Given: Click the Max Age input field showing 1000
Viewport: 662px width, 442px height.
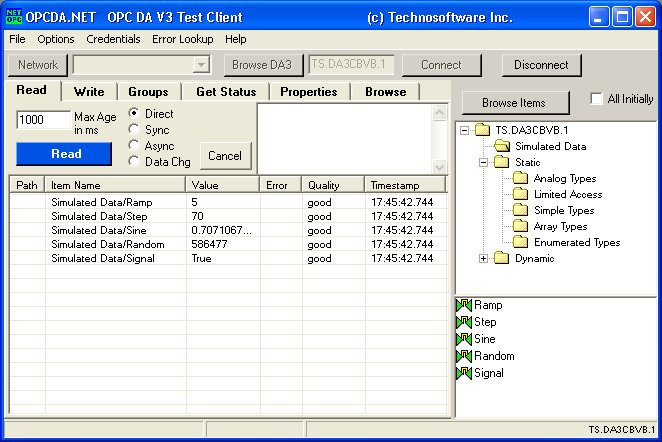Looking at the screenshot, I should pos(43,120).
